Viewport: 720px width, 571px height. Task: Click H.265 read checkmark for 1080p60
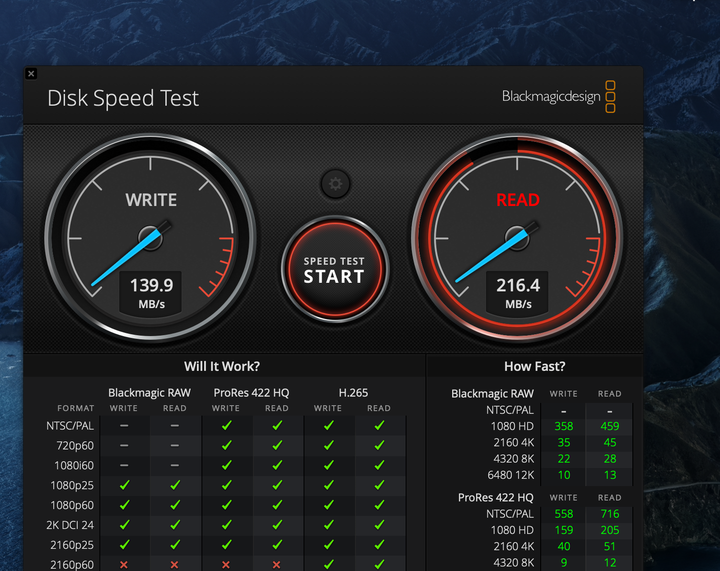[x=379, y=505]
